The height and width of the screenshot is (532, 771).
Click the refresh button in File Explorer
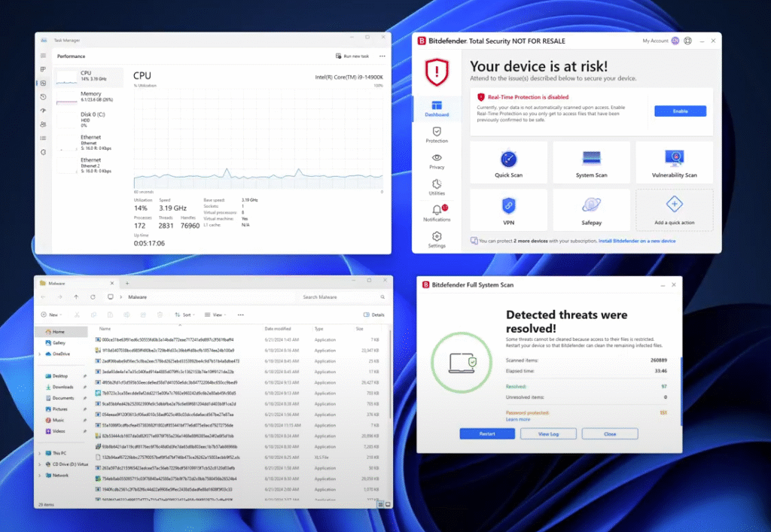[93, 296]
